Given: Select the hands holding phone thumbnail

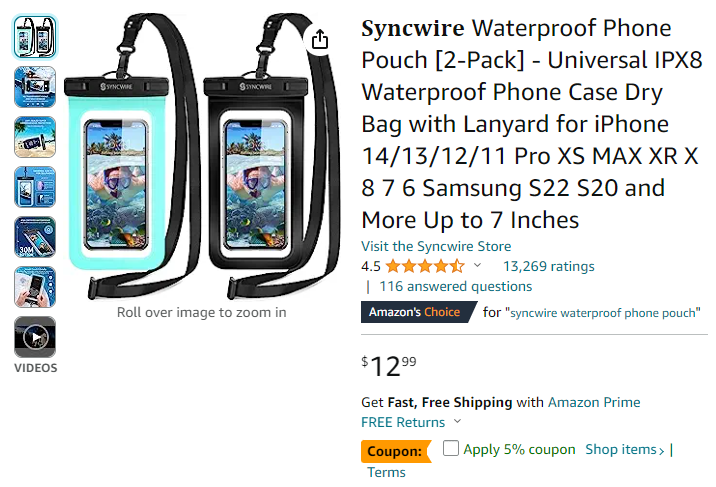Looking at the screenshot, I should [x=35, y=287].
